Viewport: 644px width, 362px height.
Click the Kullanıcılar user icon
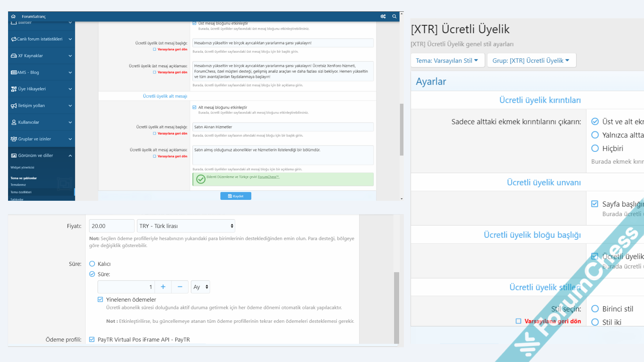[x=14, y=122]
